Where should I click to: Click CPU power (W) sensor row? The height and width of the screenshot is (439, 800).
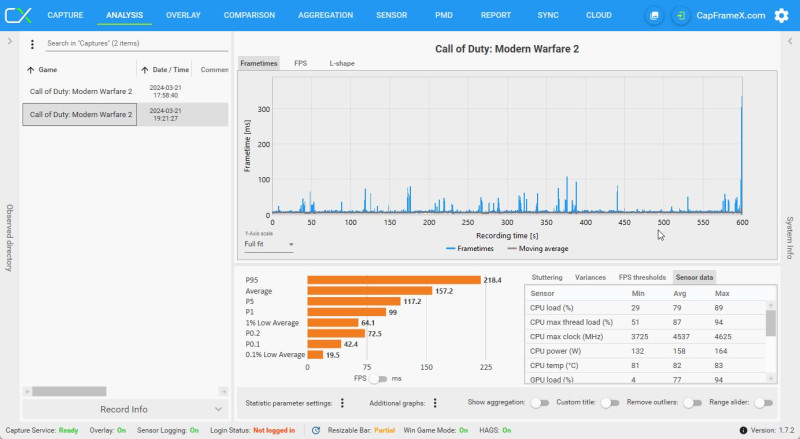pos(645,351)
